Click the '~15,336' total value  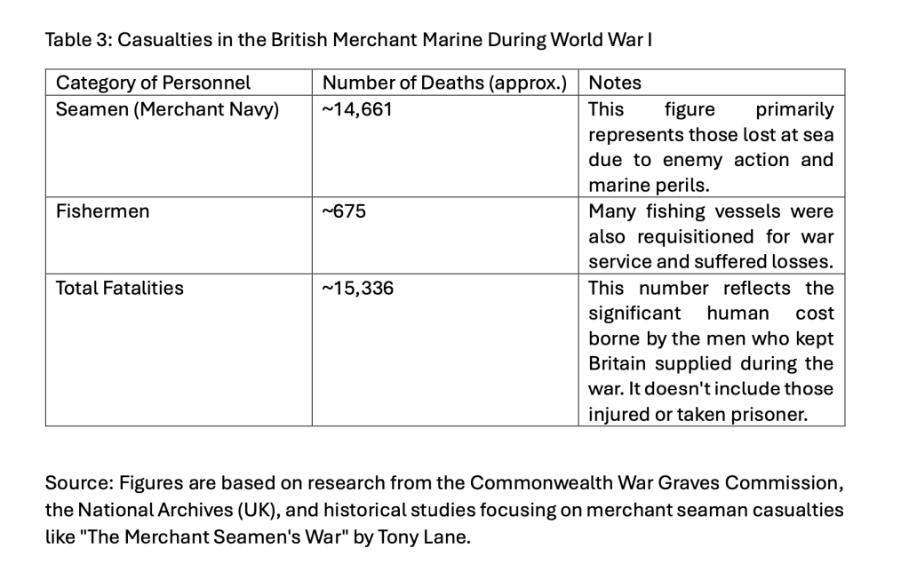(358, 288)
